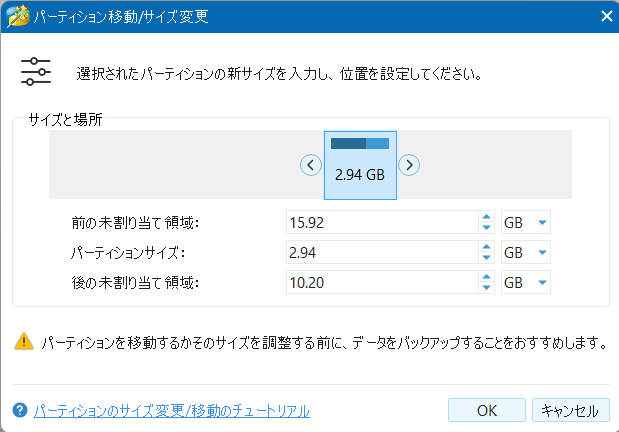
Task: Increase 前の未割り当て領域 with the up spinner
Action: point(487,217)
